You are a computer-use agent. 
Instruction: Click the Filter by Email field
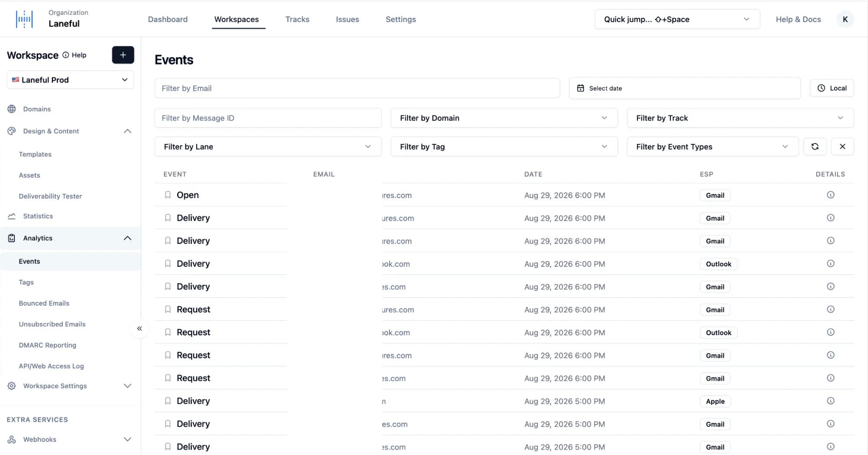tap(357, 88)
